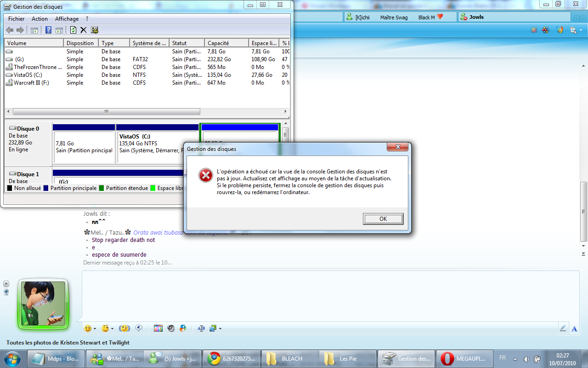
Task: Click the black X delete toolbar icon
Action: pyautogui.click(x=84, y=30)
